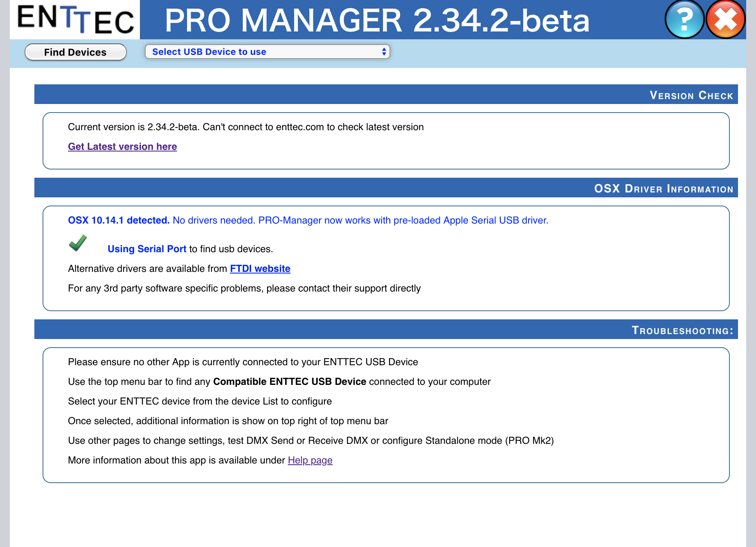Screen dimensions: 756x547
Task: Click the Alternative drivers are available text
Action: click(x=147, y=269)
